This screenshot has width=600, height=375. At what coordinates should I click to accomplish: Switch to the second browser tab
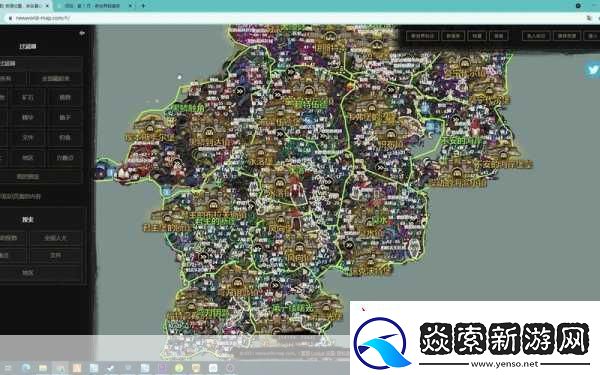pyautogui.click(x=94, y=6)
